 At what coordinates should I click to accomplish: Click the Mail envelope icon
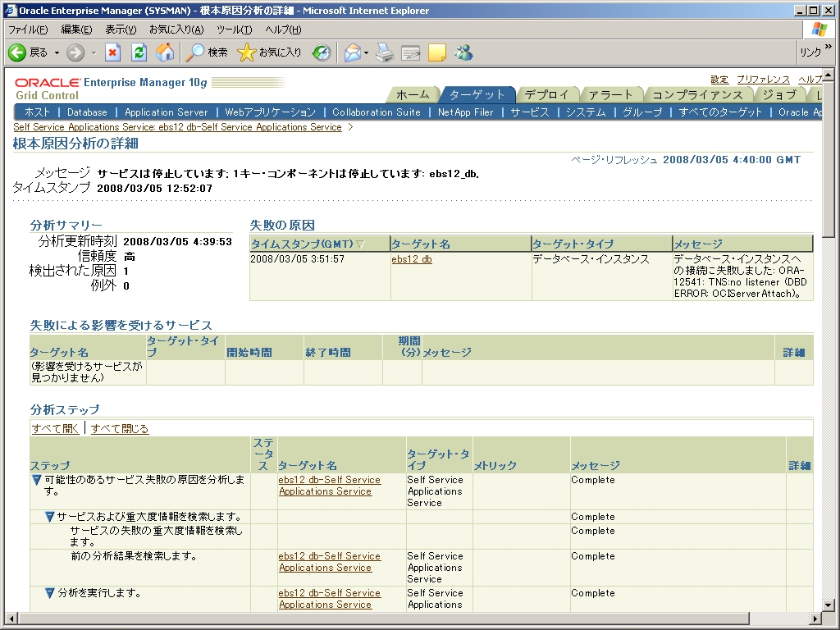coord(353,52)
